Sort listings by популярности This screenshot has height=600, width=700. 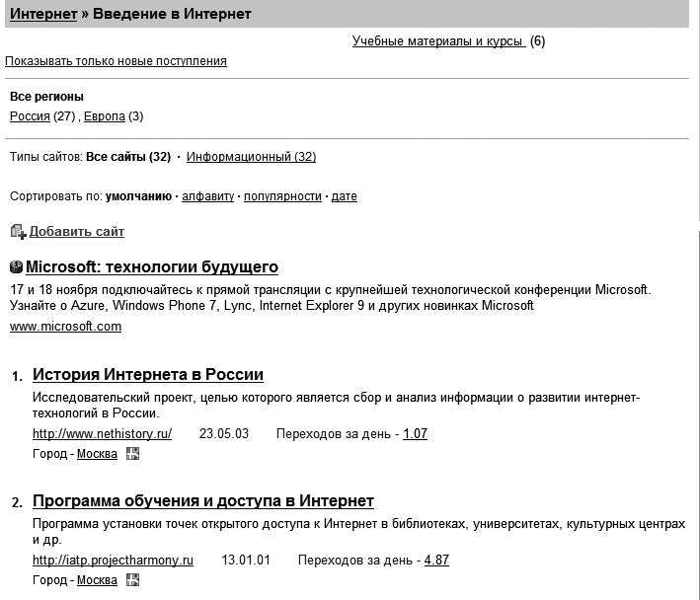282,196
